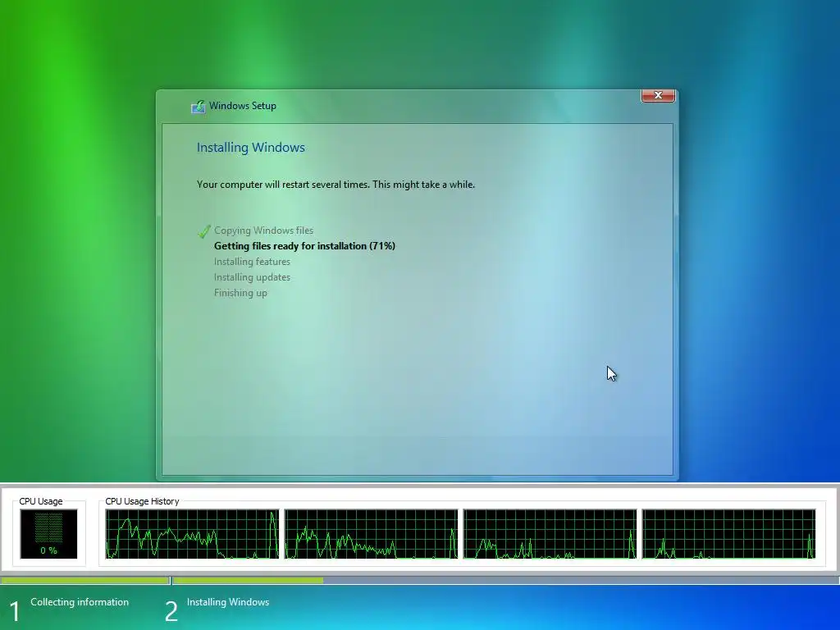This screenshot has width=840, height=630.
Task: Click step 2 'Installing Windows' label
Action: pyautogui.click(x=228, y=602)
